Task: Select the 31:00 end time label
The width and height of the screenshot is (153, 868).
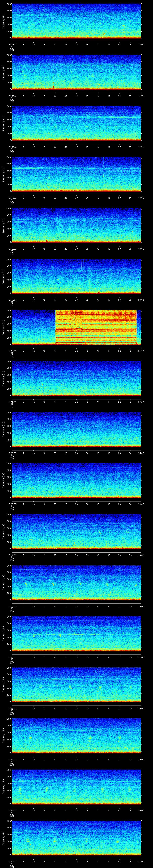Action: (x=141, y=861)
